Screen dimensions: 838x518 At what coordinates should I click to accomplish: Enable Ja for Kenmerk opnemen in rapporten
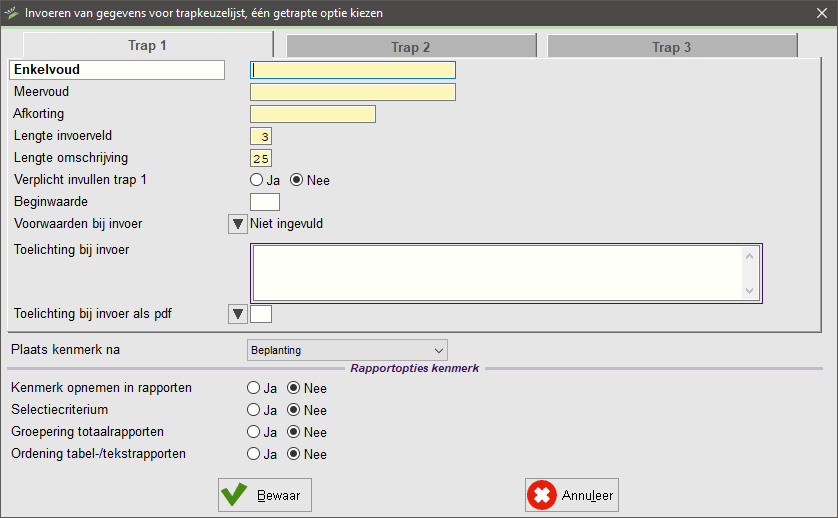256,388
